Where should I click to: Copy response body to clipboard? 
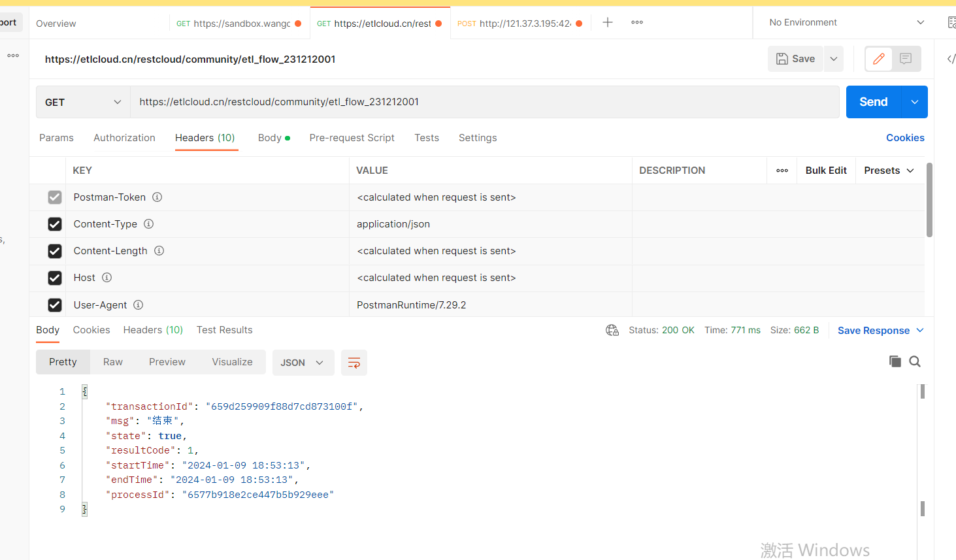tap(895, 361)
